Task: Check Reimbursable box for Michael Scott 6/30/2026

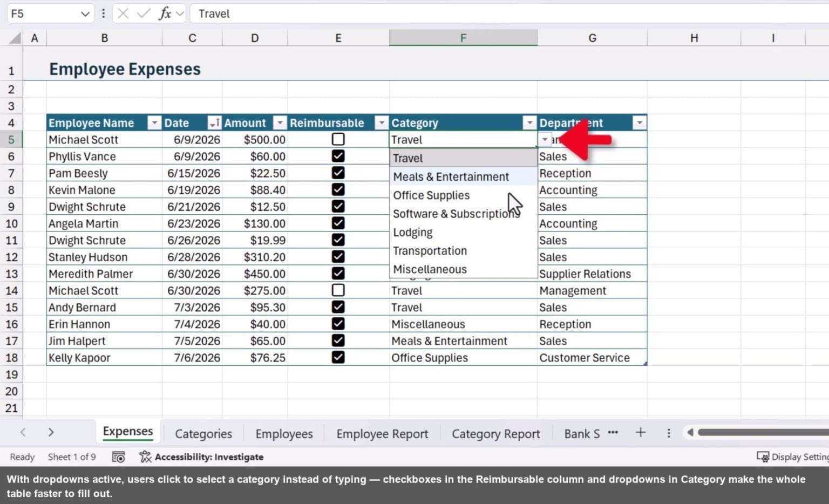Action: (338, 290)
